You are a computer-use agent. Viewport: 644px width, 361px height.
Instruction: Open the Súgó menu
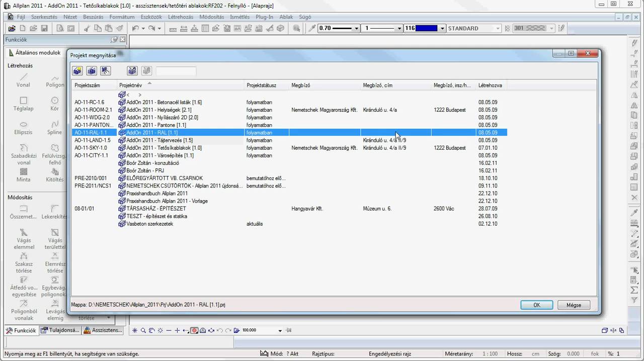point(305,17)
